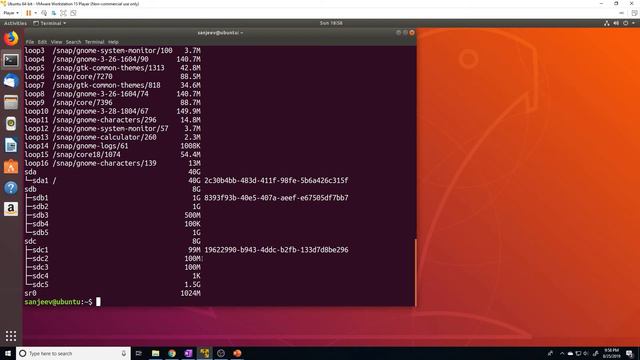Open the Terminal menu in menubar
The height and width of the screenshot is (360, 640).
click(x=95, y=42)
